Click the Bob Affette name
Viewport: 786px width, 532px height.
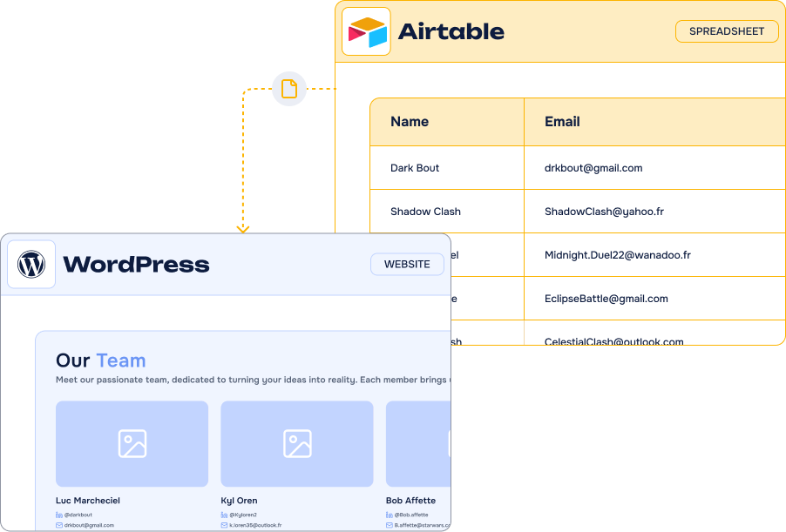pyautogui.click(x=410, y=501)
